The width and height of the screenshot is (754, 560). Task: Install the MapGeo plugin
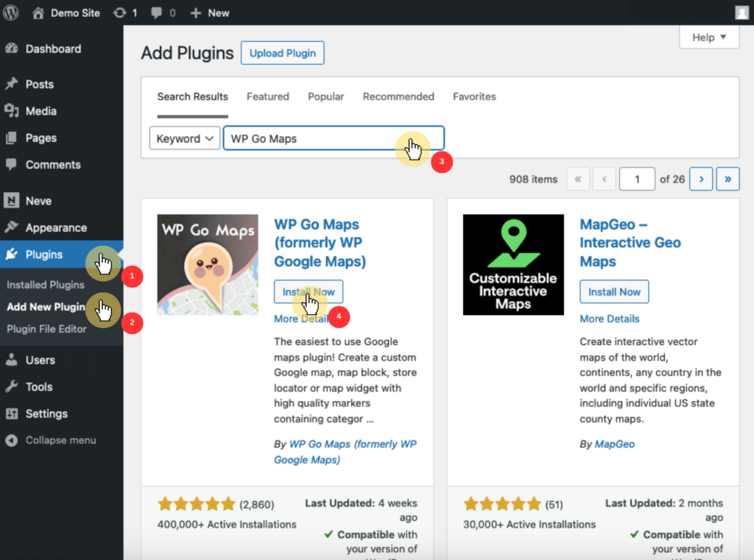click(614, 292)
